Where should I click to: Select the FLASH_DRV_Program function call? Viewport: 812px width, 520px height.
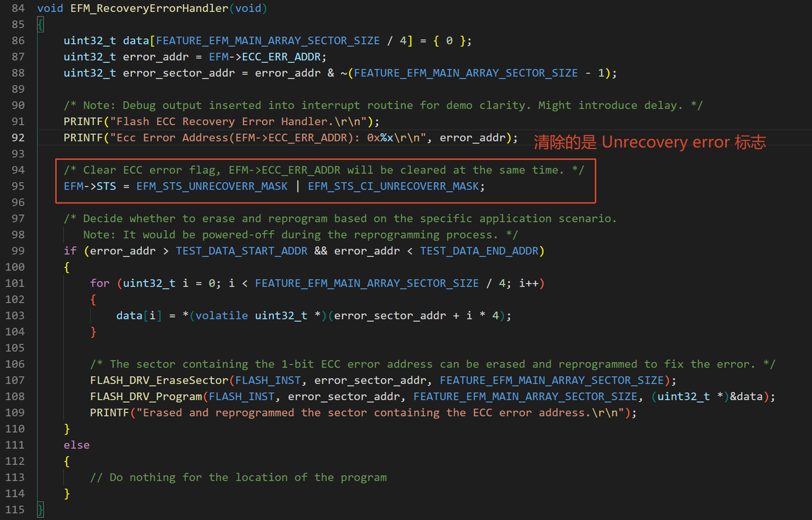pos(146,396)
